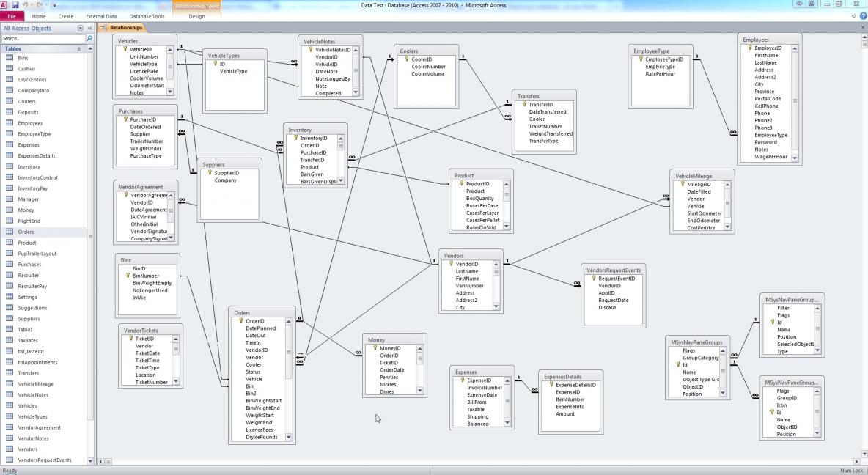868x475 pixels.
Task: Click the VehicleID primary key icon in Vehicles
Action: coord(125,48)
